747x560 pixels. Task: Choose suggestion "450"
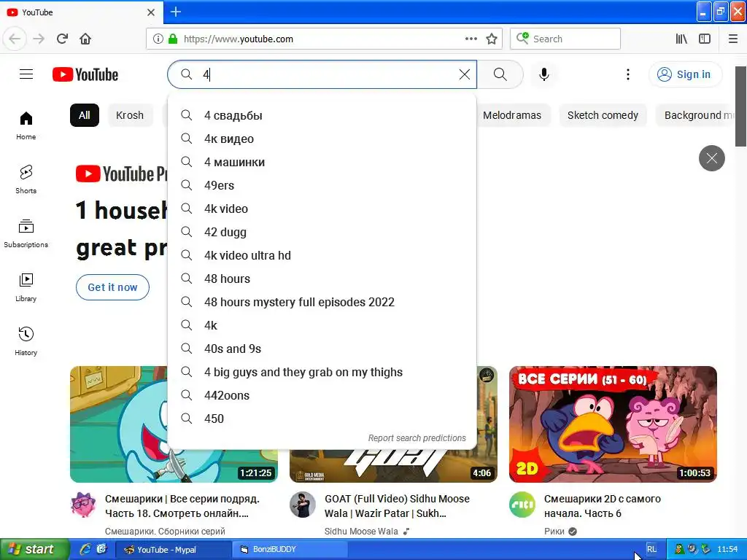coord(322,419)
